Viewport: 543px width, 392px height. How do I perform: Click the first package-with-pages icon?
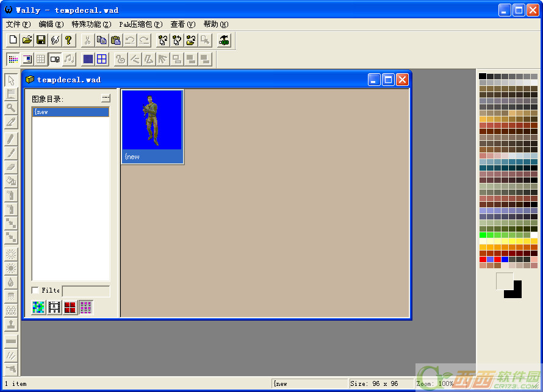click(163, 40)
